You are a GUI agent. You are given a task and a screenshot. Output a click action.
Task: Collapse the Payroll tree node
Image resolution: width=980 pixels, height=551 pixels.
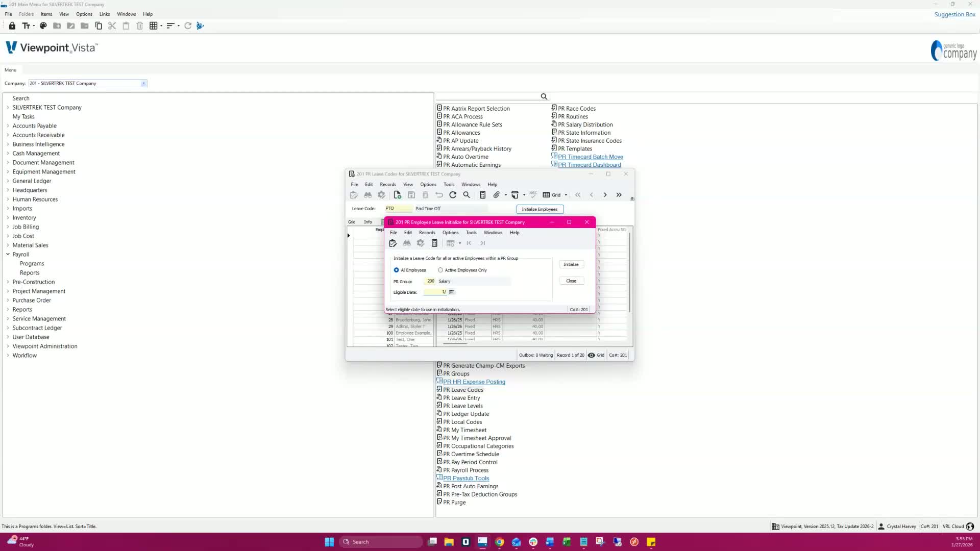pyautogui.click(x=8, y=254)
